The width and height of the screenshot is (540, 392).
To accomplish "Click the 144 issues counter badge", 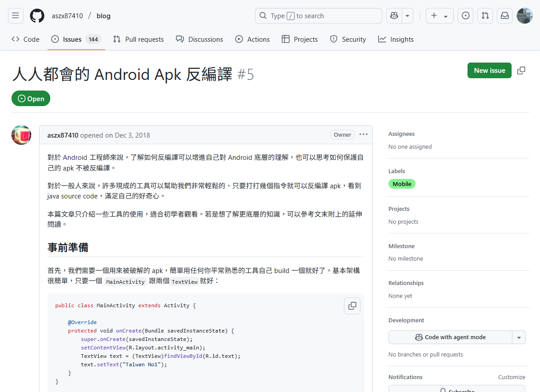I will pyautogui.click(x=93, y=39).
